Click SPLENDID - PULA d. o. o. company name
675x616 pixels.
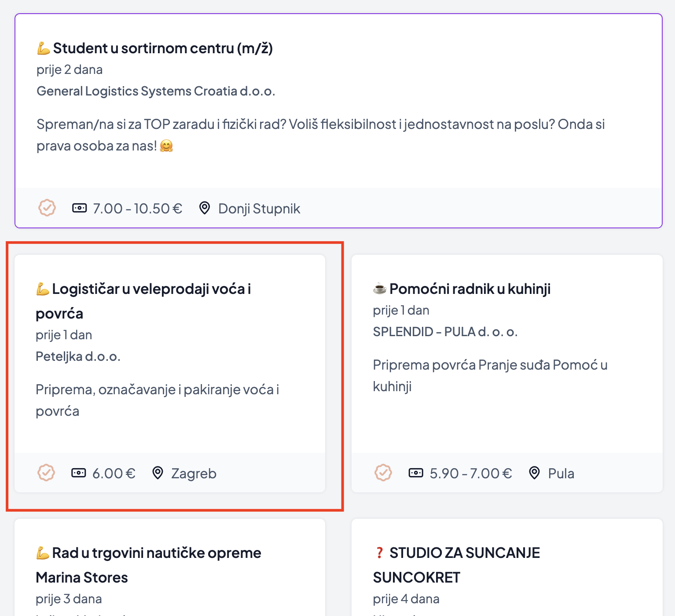(445, 332)
